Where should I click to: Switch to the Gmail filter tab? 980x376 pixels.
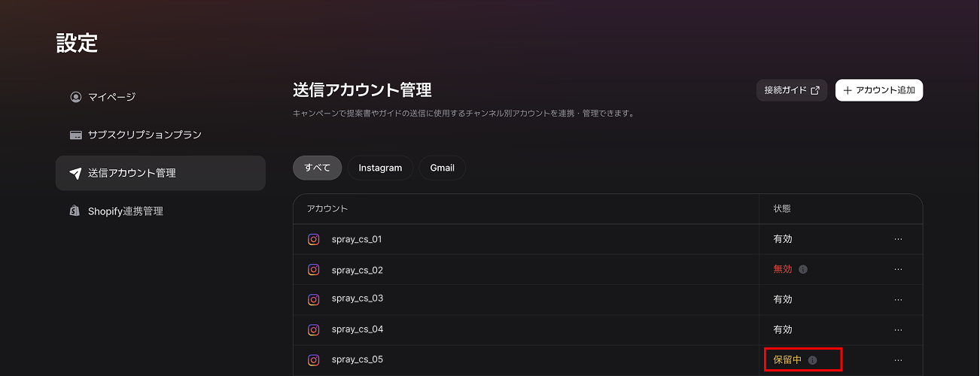pyautogui.click(x=442, y=168)
